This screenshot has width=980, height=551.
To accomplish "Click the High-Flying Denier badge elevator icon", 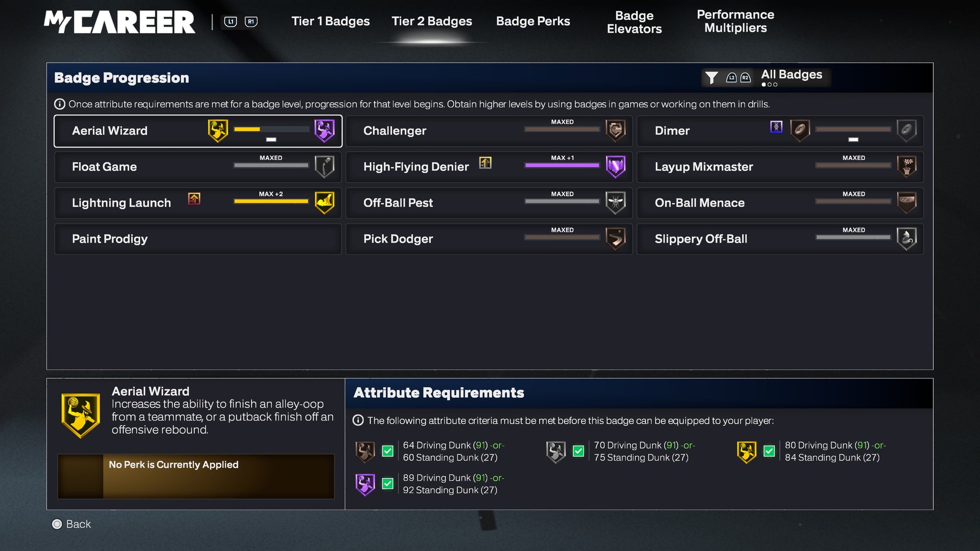I will (485, 163).
